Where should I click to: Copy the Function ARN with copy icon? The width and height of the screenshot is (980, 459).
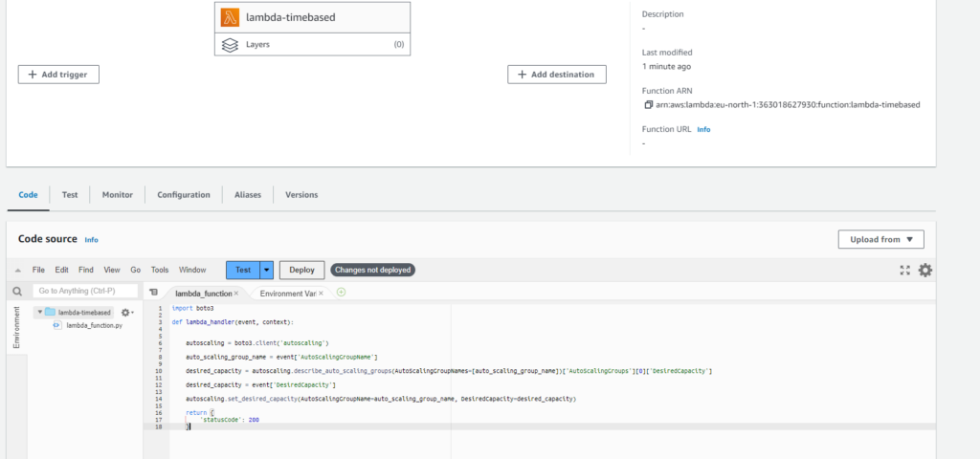click(x=648, y=105)
